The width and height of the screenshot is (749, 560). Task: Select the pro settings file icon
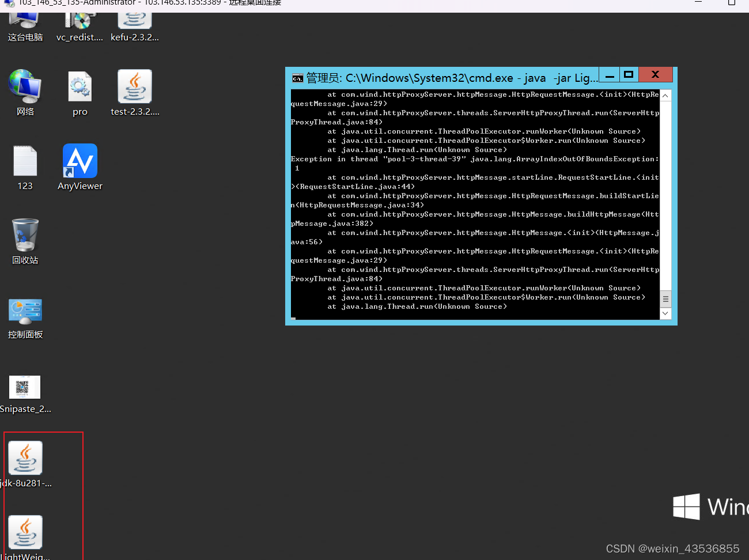(x=80, y=93)
